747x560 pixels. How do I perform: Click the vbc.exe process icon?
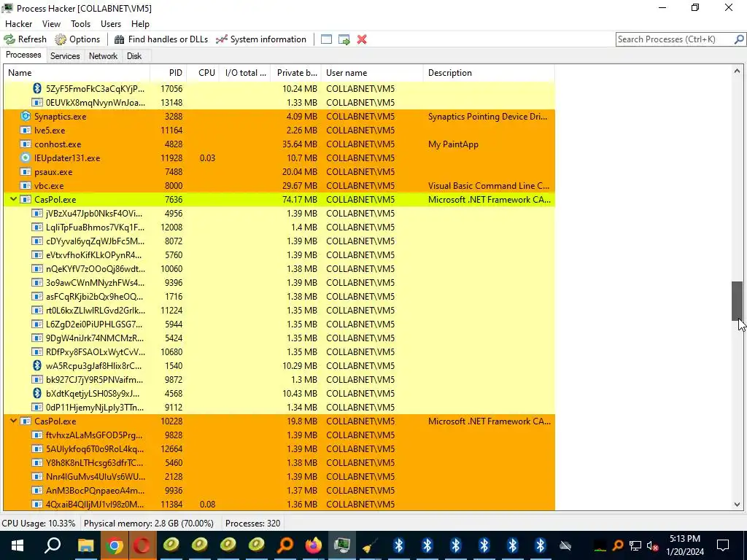click(26, 186)
